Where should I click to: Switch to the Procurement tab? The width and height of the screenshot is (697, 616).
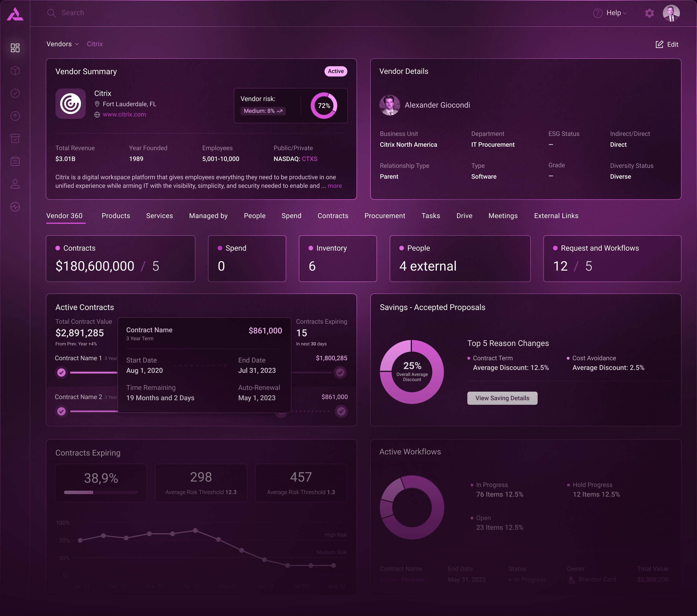pos(385,216)
